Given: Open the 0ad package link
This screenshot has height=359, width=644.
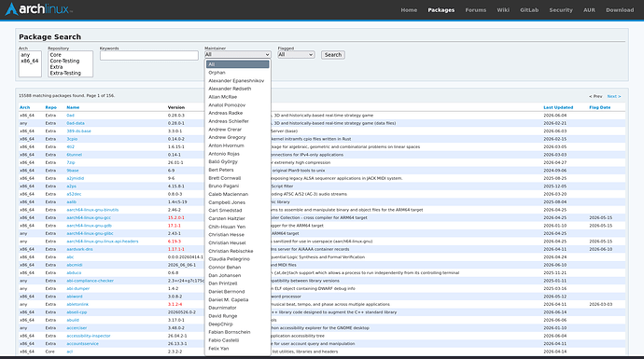Looking at the screenshot, I should [71, 116].
